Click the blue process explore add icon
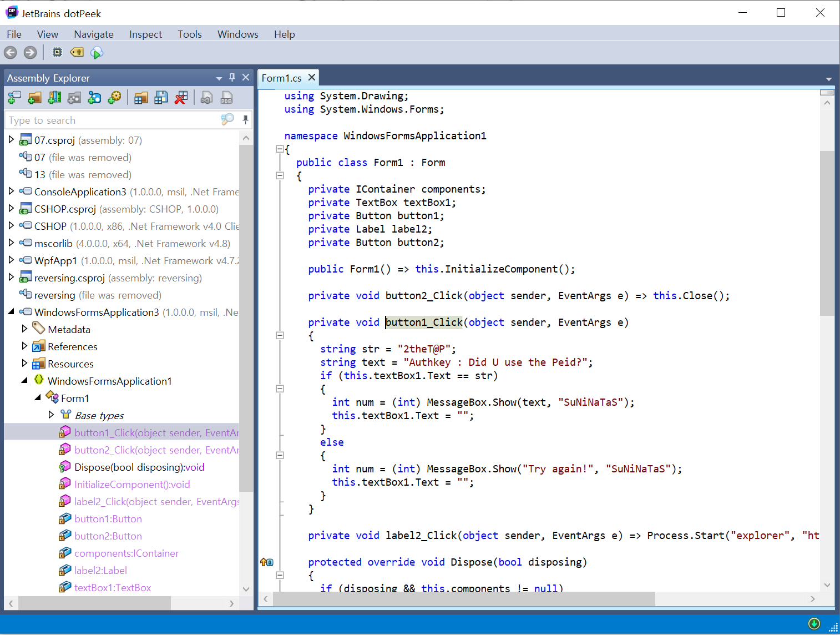The width and height of the screenshot is (840, 635). point(94,98)
